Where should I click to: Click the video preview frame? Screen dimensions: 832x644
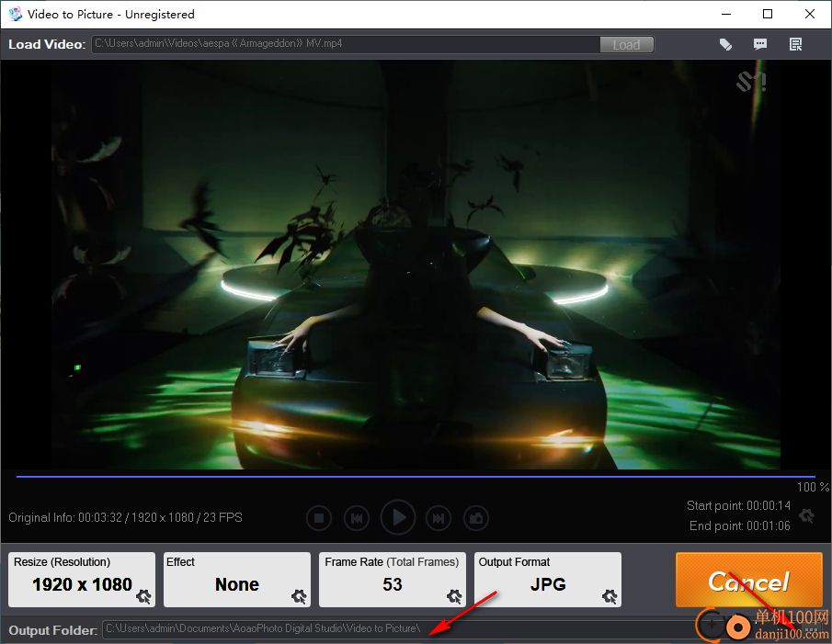coord(416,265)
